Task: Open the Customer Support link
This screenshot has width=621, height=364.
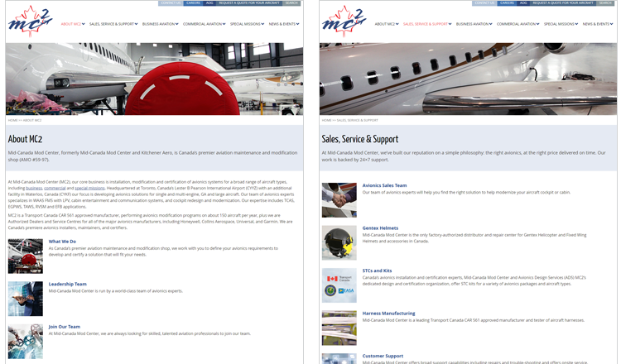Action: pyautogui.click(x=383, y=356)
